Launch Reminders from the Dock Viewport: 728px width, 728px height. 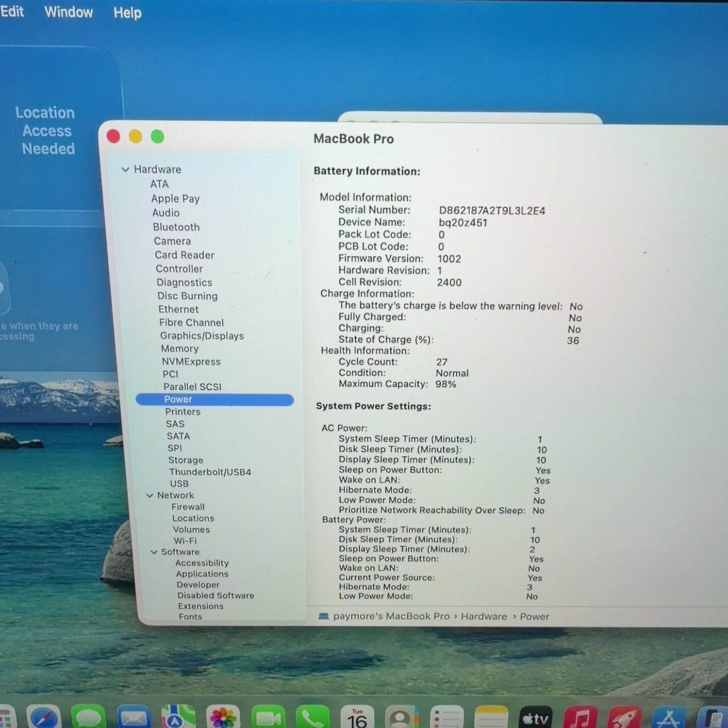pos(447,717)
